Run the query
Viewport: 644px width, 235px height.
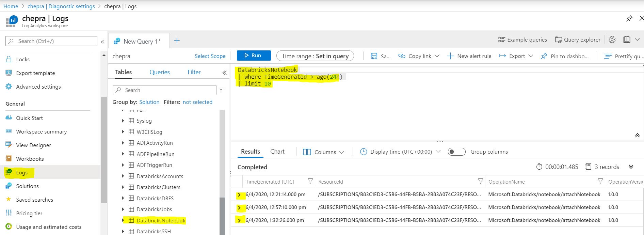[254, 56]
